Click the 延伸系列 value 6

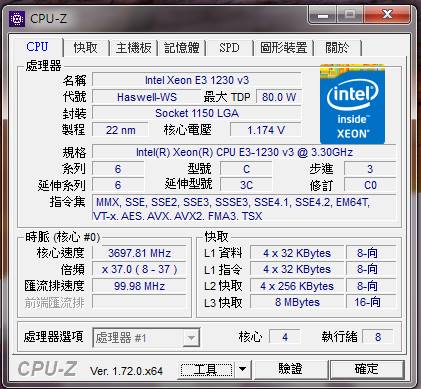pos(118,185)
